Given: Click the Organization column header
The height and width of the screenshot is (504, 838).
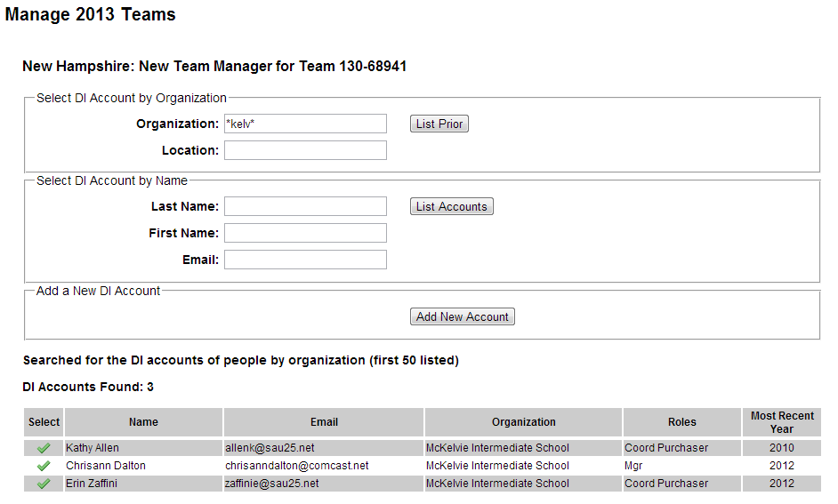Looking at the screenshot, I should point(524,422).
